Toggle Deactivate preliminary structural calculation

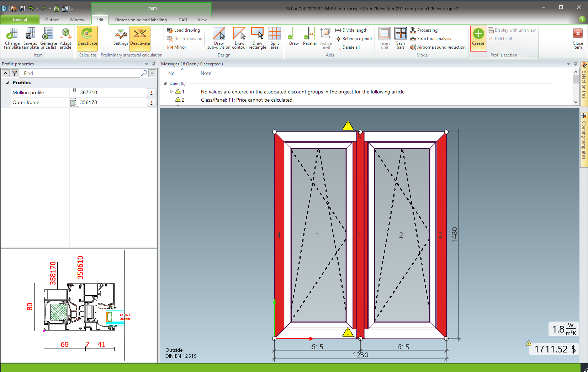pos(140,38)
